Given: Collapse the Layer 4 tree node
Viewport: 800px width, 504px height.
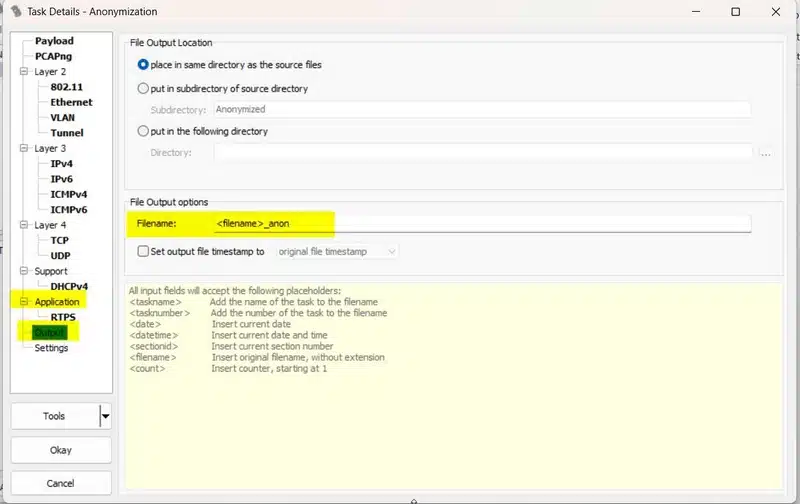Looking at the screenshot, I should pos(23,224).
